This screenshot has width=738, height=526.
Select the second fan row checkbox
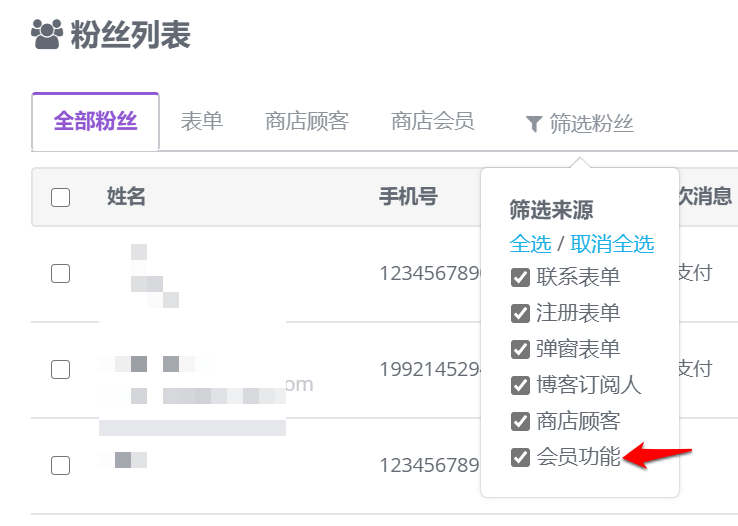click(x=60, y=369)
